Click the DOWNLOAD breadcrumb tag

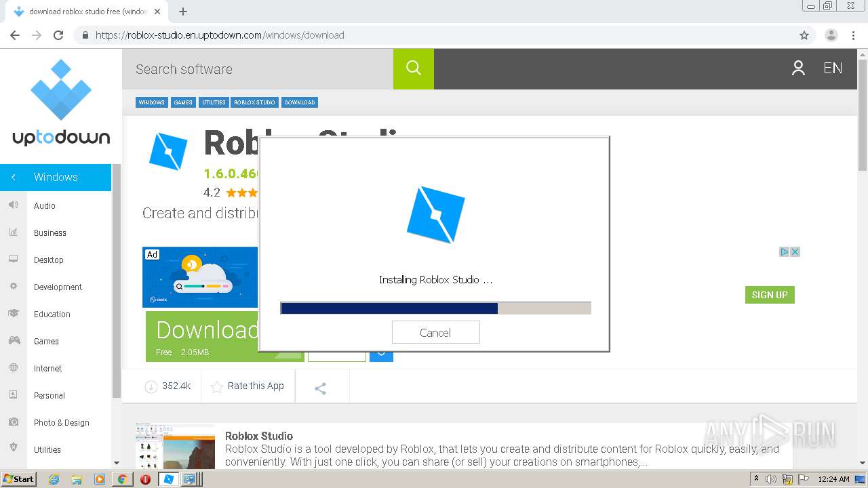pos(300,102)
